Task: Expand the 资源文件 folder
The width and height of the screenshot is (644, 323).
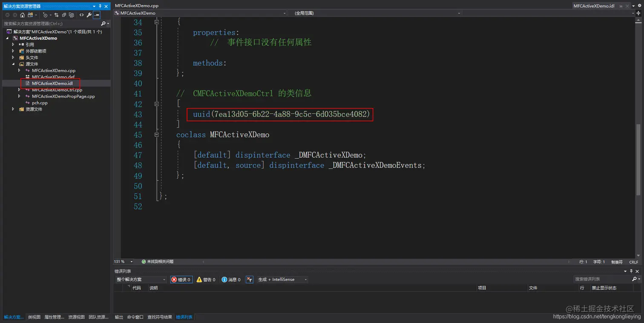Action: 13,109
